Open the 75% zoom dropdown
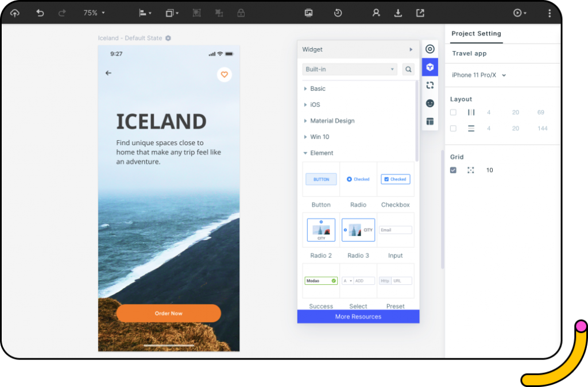This screenshot has width=588, height=387. click(x=94, y=13)
